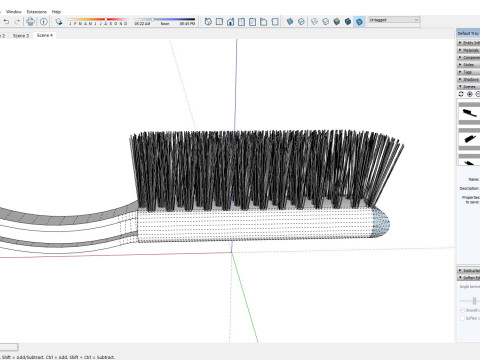Expand the Styles panel
The height and width of the screenshot is (360, 480).
468,65
